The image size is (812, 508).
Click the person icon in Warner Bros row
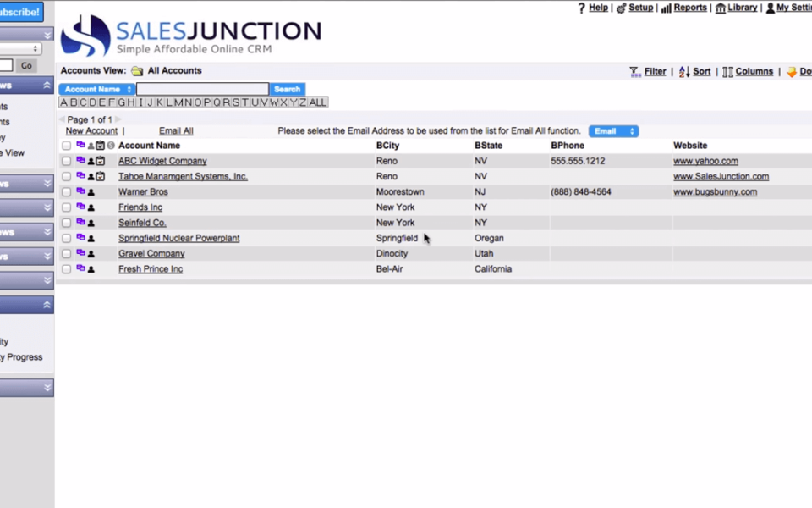pyautogui.click(x=91, y=192)
